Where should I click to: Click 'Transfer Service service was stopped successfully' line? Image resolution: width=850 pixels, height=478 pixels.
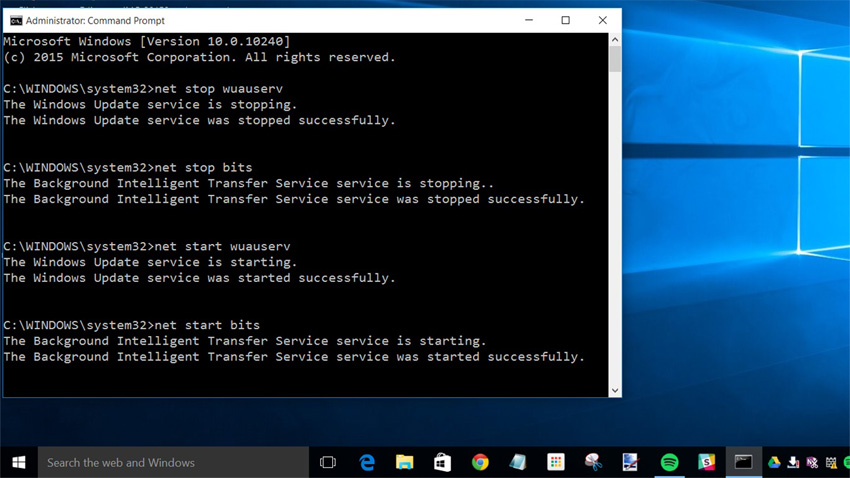coord(294,199)
